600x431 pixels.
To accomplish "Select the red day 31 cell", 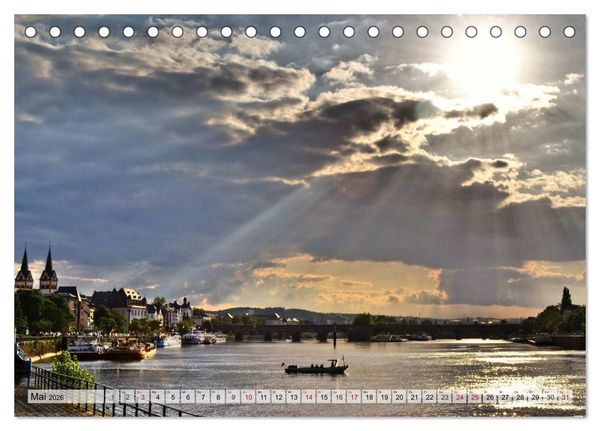I will (x=566, y=397).
